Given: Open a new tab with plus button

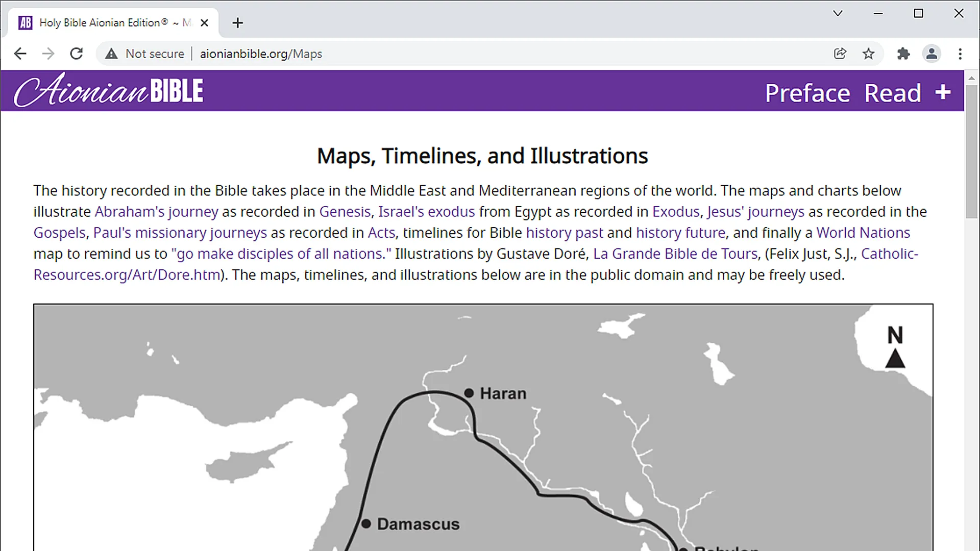Looking at the screenshot, I should tap(237, 23).
